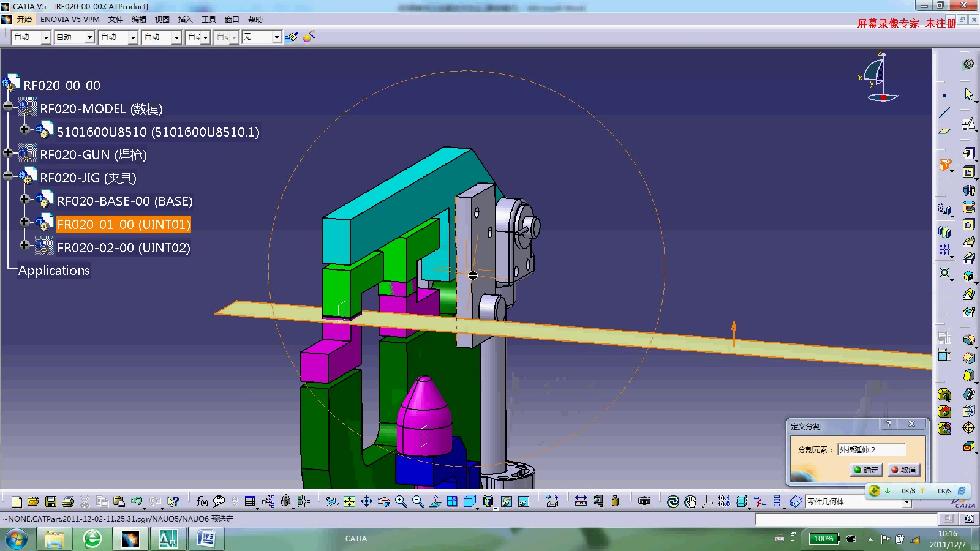Screen dimensions: 980x551
Task: Click the Shaft revolve icon
Action: pyautogui.click(x=968, y=190)
